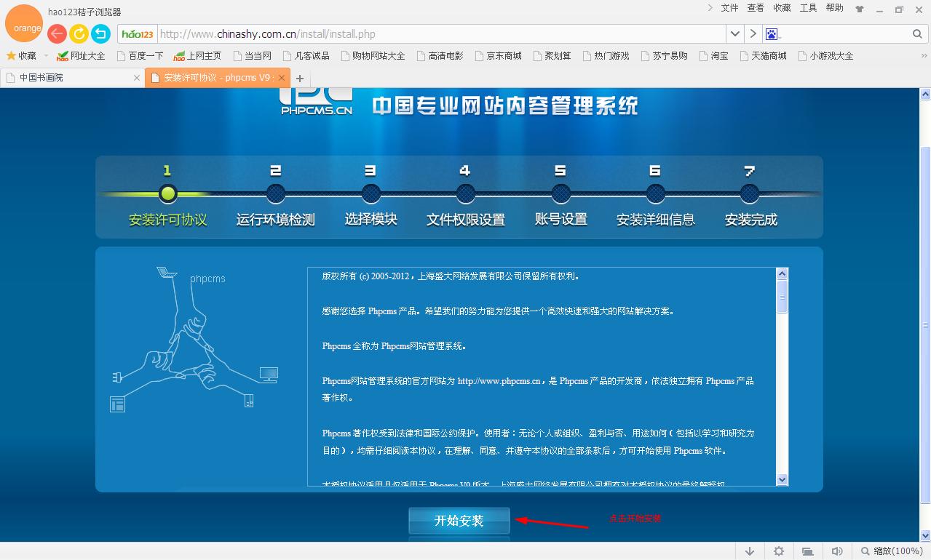Reload the page with the yellow refresh button
The image size is (931, 560).
[x=79, y=33]
